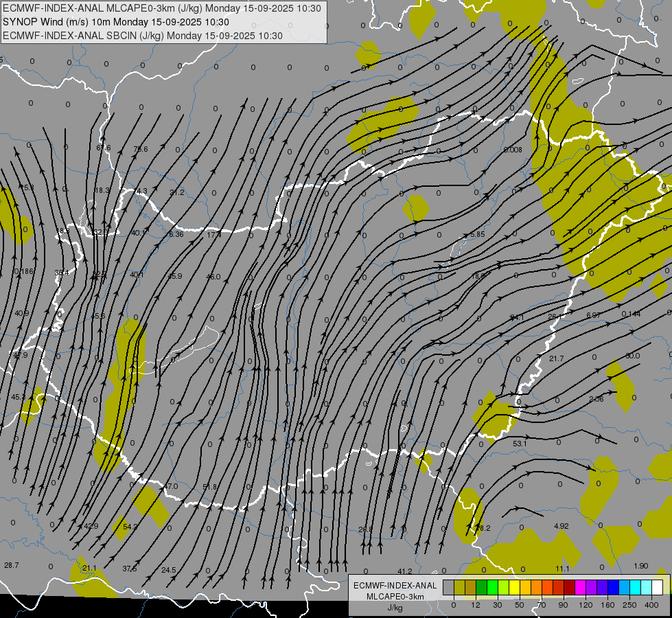Click the map value '40.9'
The height and width of the screenshot is (618, 672).
coord(21,313)
